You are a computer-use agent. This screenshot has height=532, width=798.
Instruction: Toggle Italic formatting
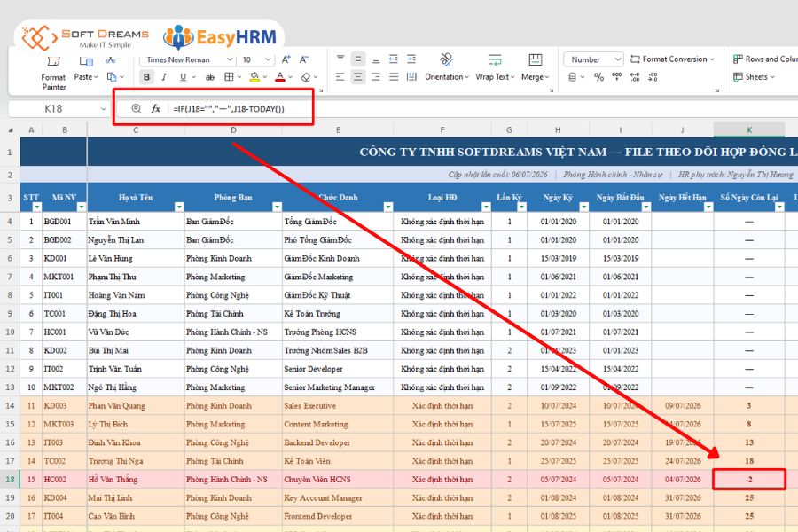pyautogui.click(x=164, y=77)
